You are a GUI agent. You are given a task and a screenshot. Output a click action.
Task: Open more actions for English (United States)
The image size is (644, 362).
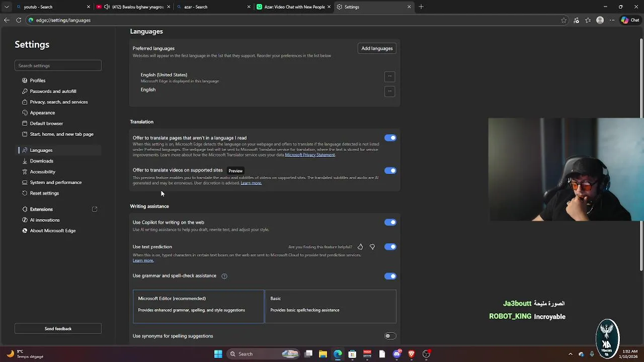pos(389,76)
